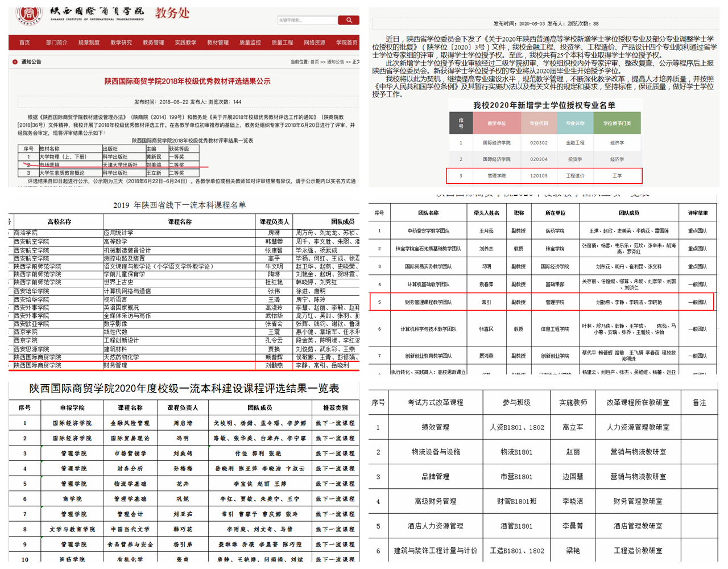The width and height of the screenshot is (728, 569).
Task: Select the 网络资源 menu item
Action: (315, 43)
